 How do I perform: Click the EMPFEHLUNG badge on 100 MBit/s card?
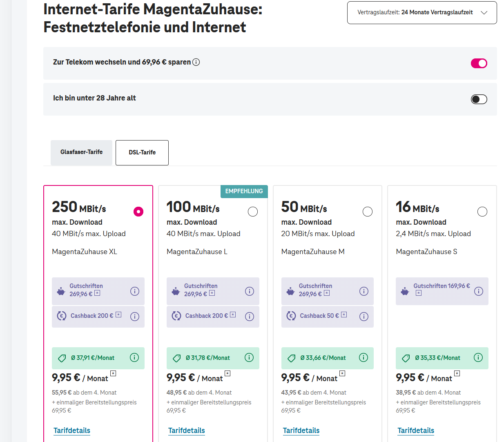tap(244, 191)
